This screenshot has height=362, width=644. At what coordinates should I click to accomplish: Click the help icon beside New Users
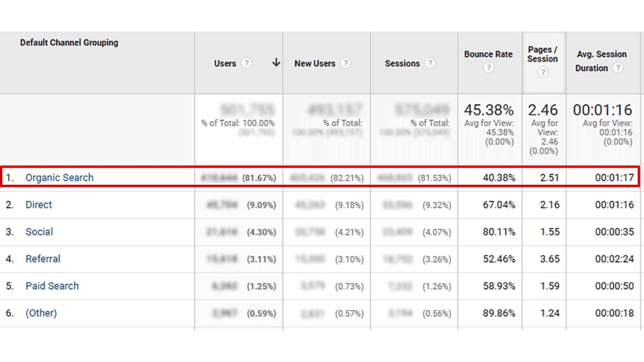(x=346, y=63)
